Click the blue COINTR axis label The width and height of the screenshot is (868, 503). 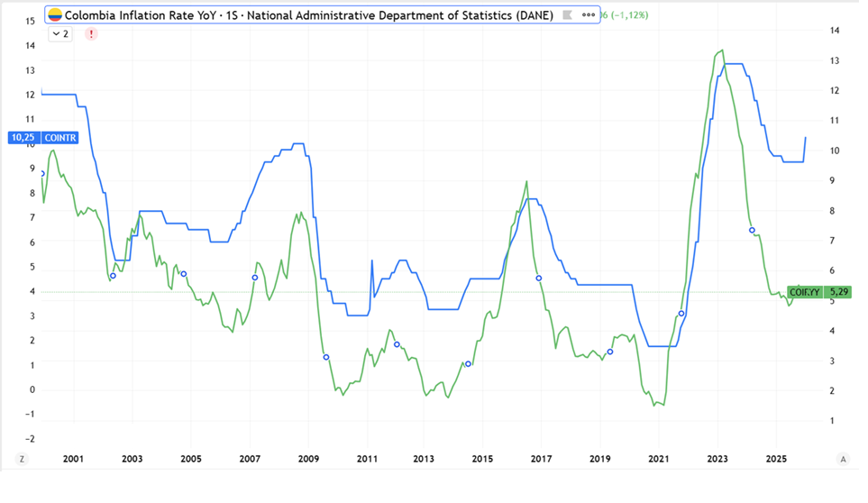coord(60,138)
